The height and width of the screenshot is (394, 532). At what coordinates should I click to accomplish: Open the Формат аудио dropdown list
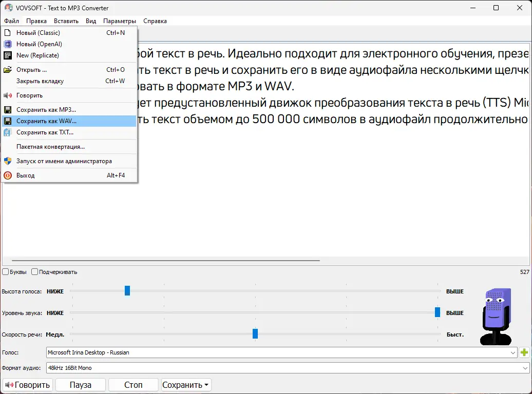coord(525,368)
